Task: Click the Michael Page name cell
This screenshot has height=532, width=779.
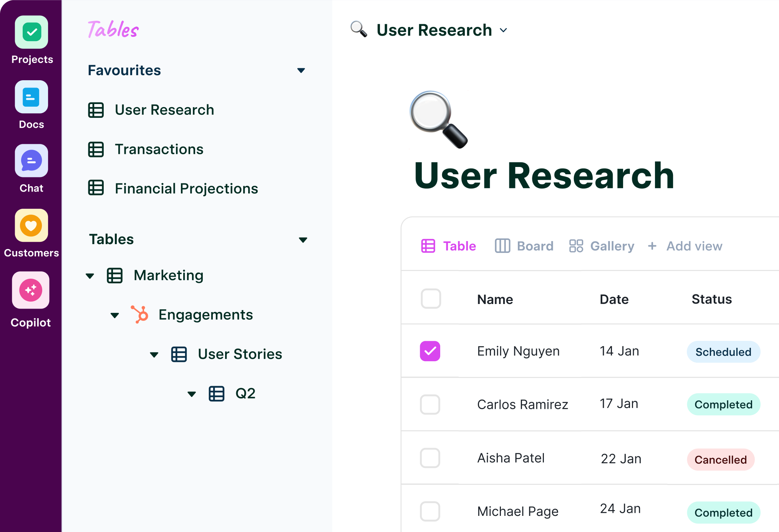Action: (x=518, y=512)
